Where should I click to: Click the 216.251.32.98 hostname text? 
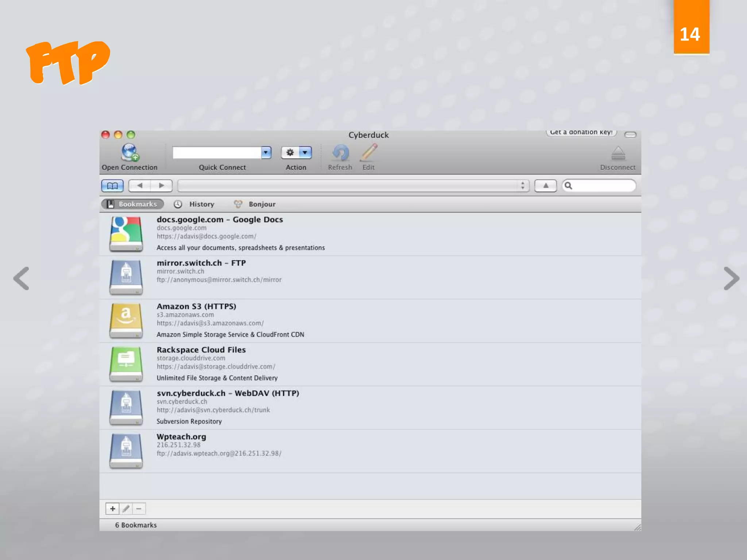[x=179, y=445]
